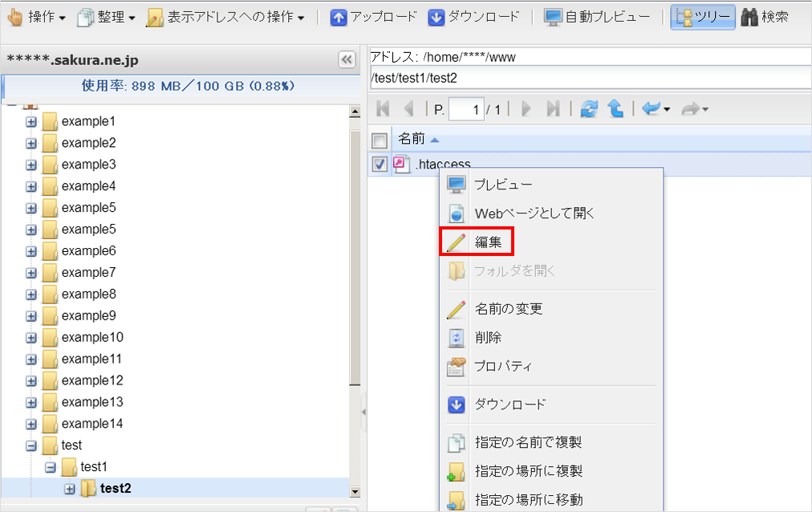Enable 自動プレビュー auto preview
The height and width of the screenshot is (512, 812).
click(597, 17)
